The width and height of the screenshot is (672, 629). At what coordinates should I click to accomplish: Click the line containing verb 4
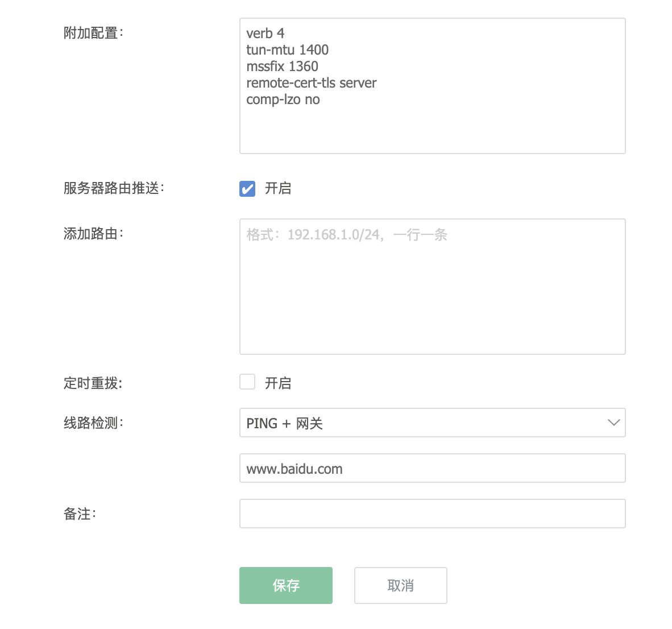point(266,33)
